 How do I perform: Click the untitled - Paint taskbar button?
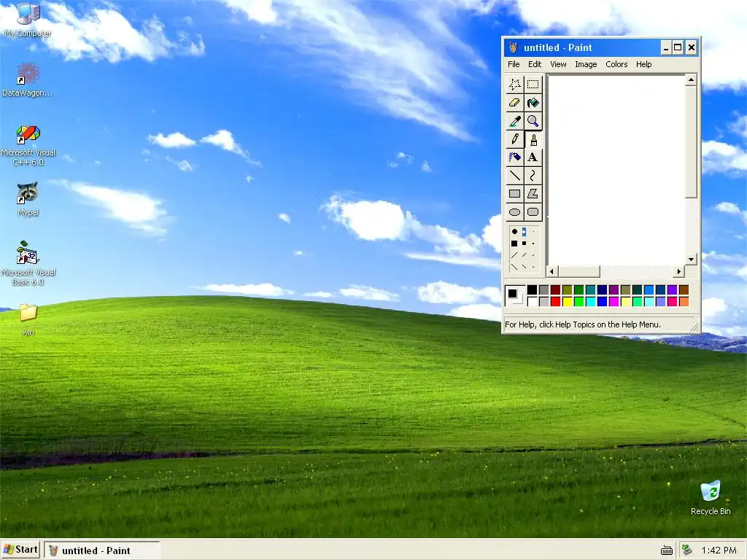(x=102, y=551)
